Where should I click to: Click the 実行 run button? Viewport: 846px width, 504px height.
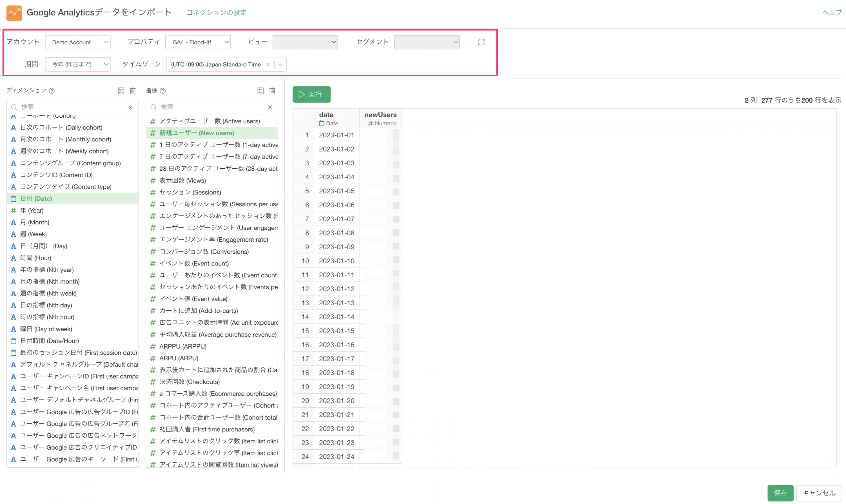coord(311,94)
